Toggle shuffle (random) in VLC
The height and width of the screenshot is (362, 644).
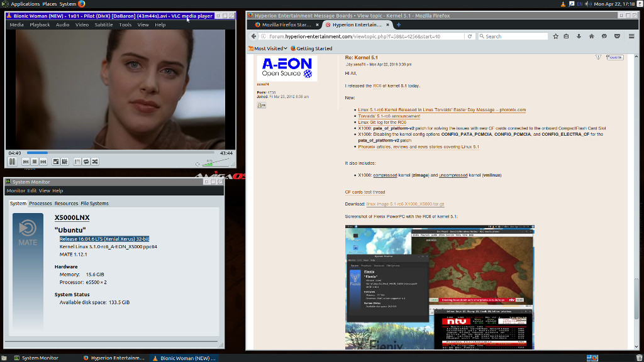(x=95, y=162)
